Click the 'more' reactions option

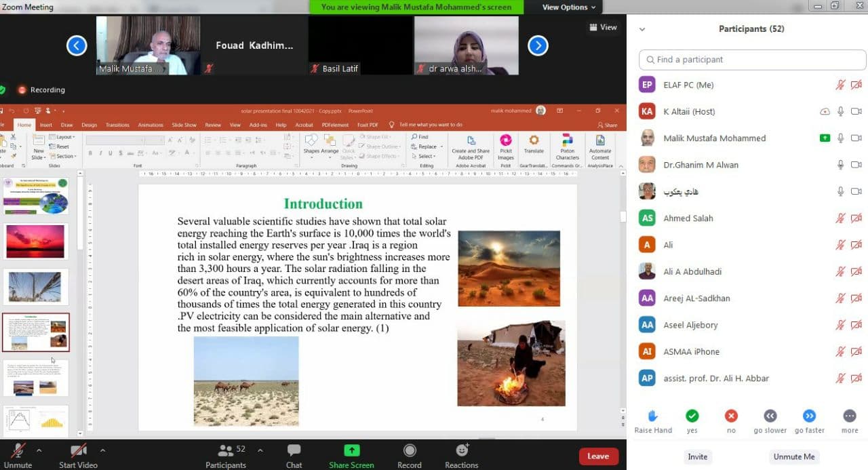click(x=849, y=416)
